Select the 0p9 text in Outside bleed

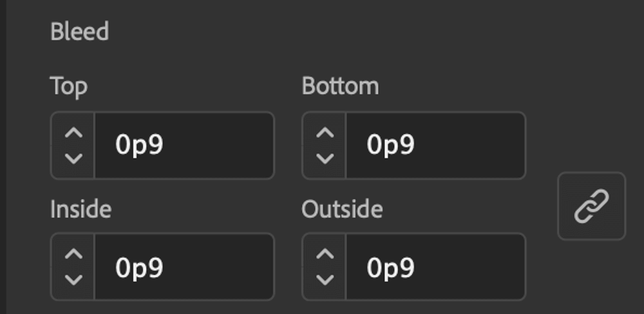click(391, 268)
